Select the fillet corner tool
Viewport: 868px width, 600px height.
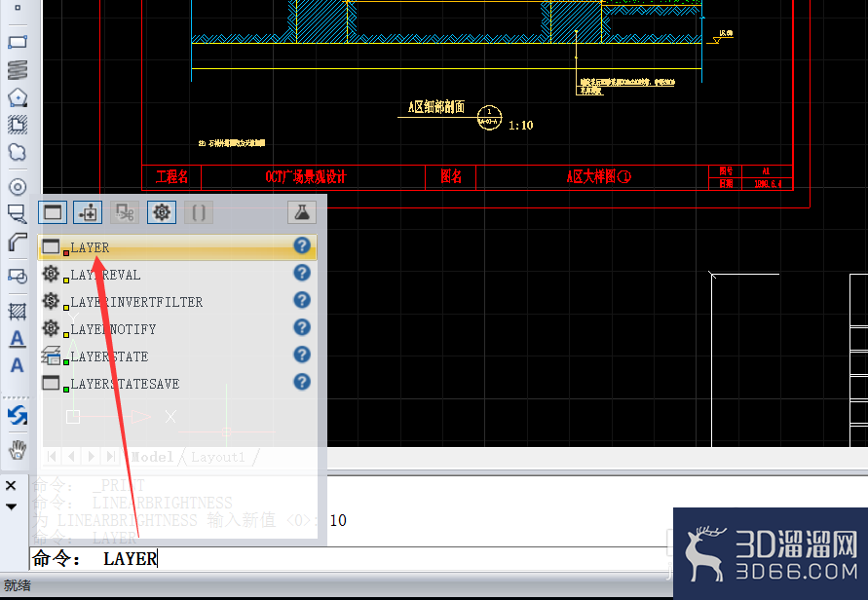[x=18, y=242]
